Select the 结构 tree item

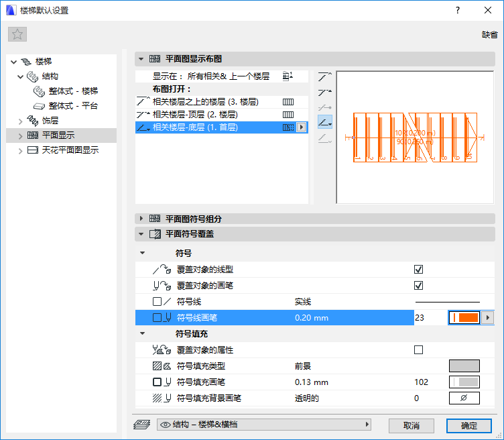coord(50,76)
